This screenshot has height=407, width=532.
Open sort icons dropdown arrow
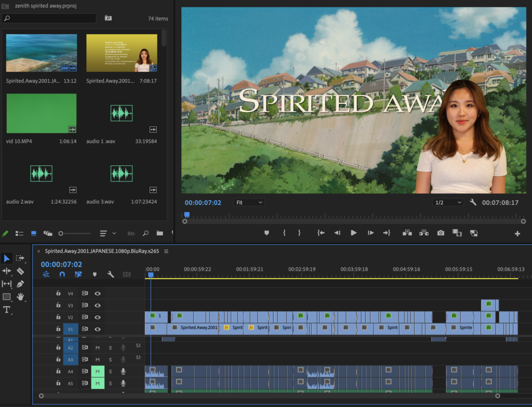point(114,233)
